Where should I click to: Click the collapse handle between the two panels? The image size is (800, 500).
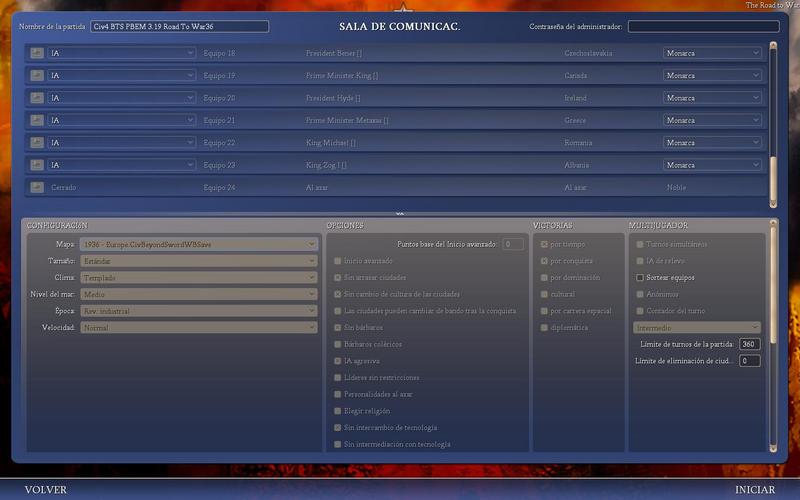(x=400, y=213)
